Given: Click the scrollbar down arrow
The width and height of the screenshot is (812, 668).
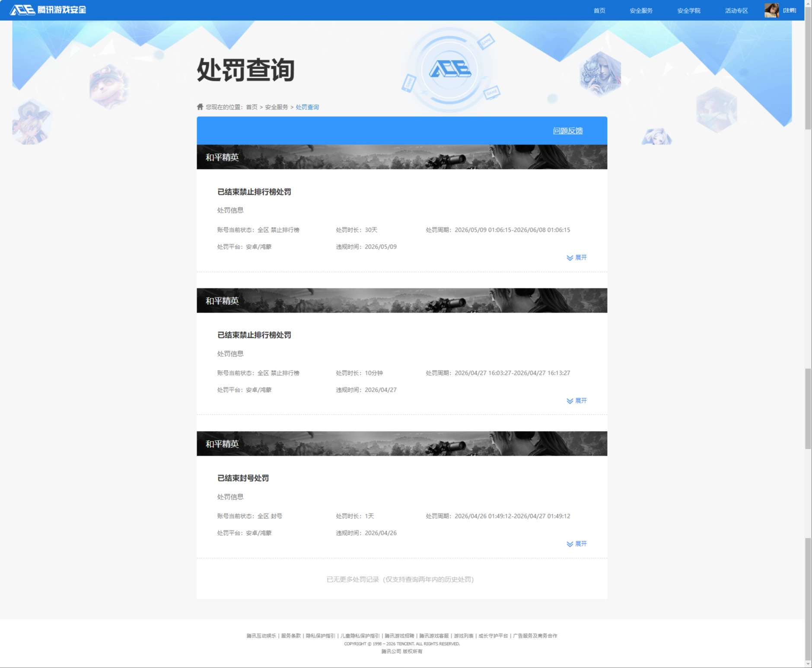Looking at the screenshot, I should 808,664.
